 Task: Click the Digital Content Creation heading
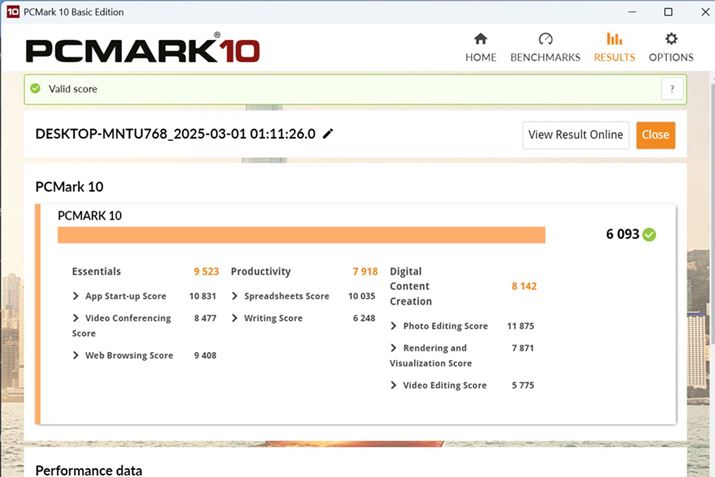coord(410,286)
